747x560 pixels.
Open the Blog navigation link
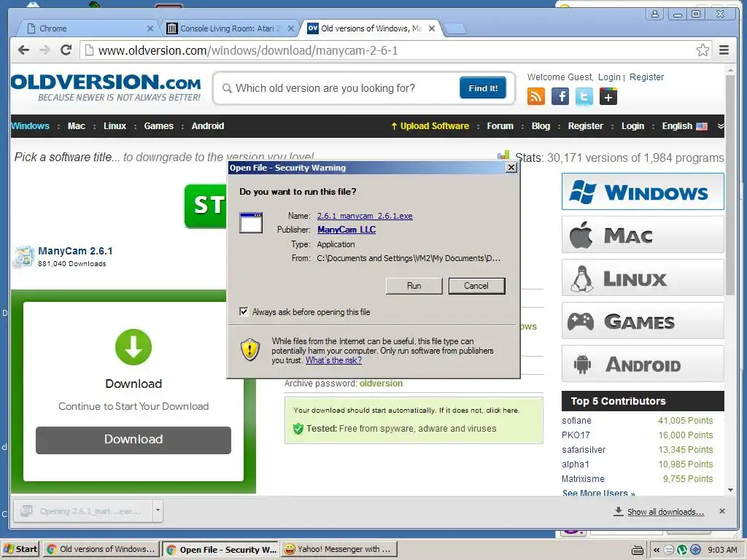click(541, 126)
